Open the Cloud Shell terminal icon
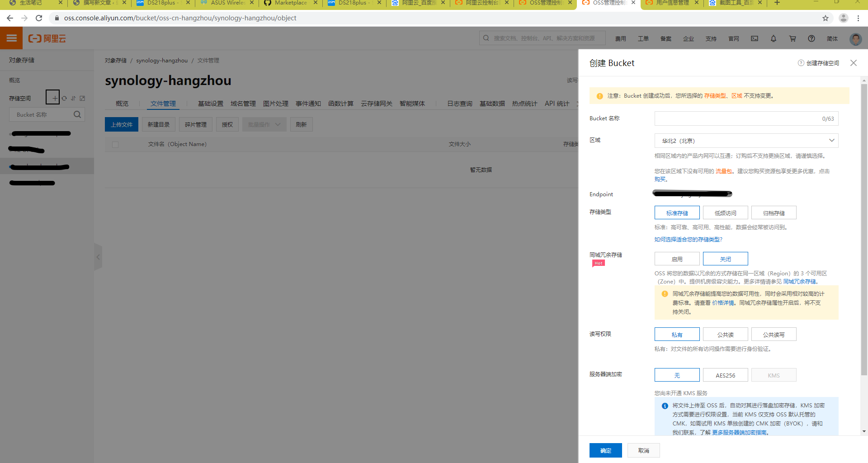The image size is (868, 463). [x=755, y=38]
